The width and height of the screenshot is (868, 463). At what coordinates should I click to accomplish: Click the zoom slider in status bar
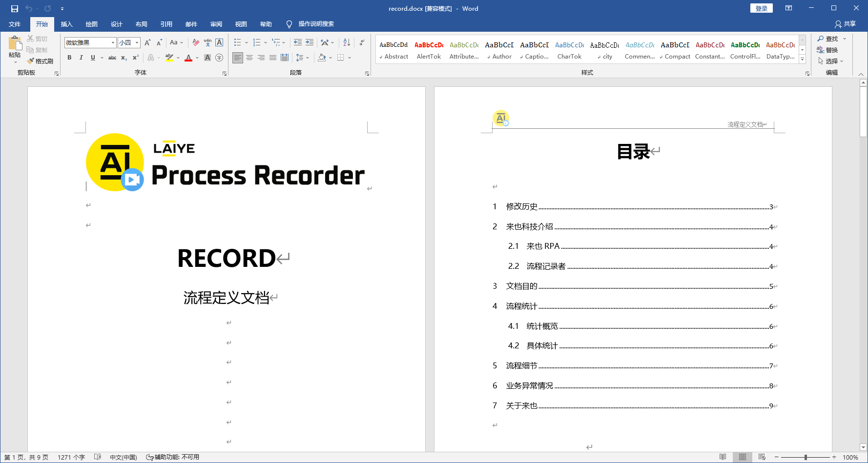coord(806,457)
